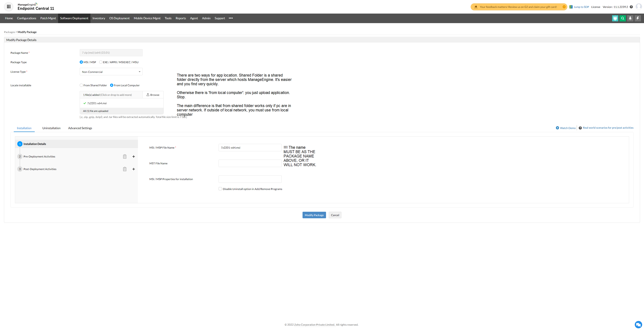This screenshot has height=330, width=644.
Task: Open the Inventory menu
Action: [x=99, y=18]
